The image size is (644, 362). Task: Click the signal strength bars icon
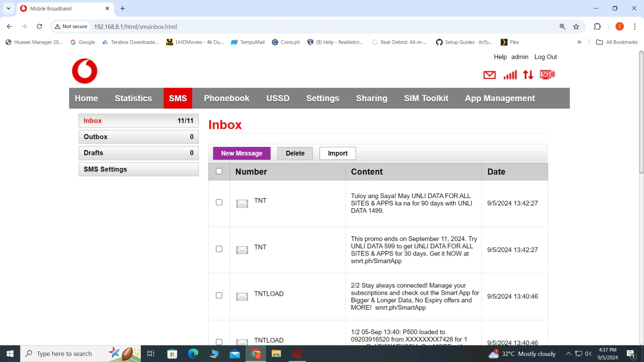tap(510, 75)
